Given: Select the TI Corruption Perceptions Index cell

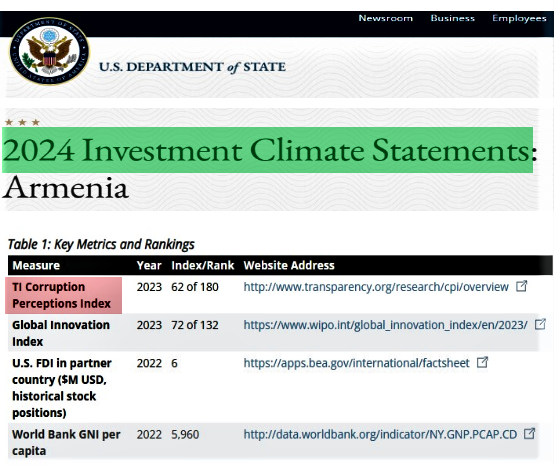Looking at the screenshot, I should [64, 295].
